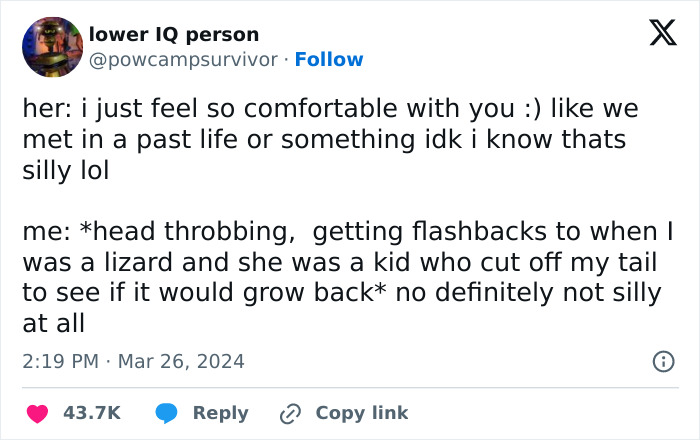Click the Mar 26, 2024 date
This screenshot has height=440, width=700.
[180, 361]
